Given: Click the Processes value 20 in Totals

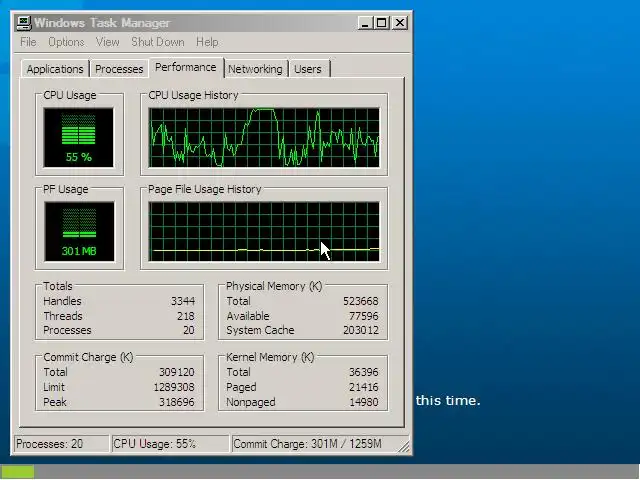Looking at the screenshot, I should pos(189,330).
